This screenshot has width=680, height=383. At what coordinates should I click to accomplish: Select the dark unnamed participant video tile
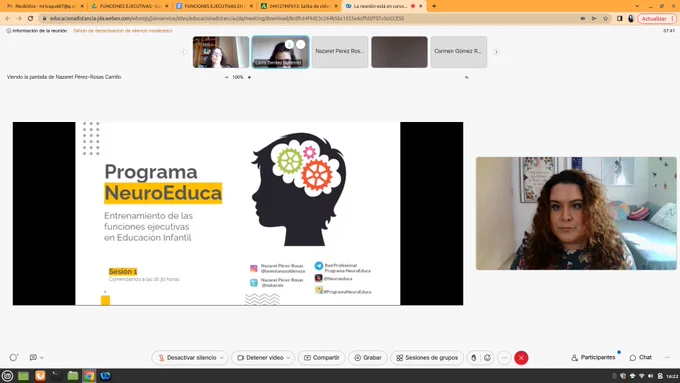coord(399,52)
